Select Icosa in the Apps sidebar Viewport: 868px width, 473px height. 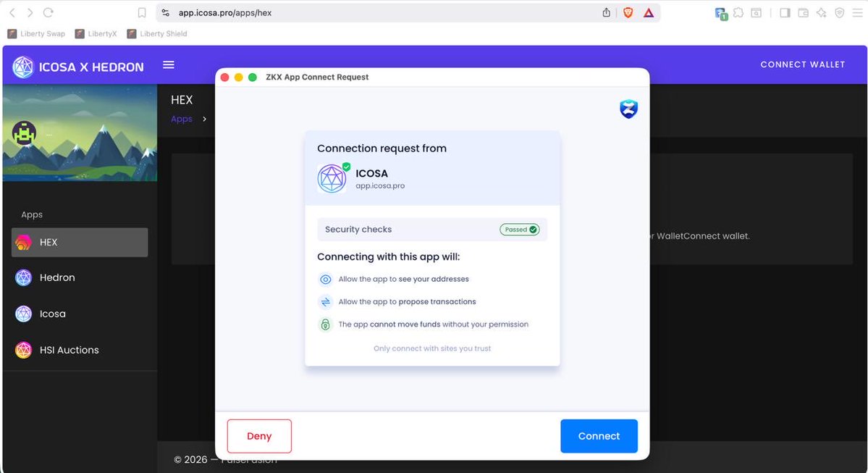point(80,314)
